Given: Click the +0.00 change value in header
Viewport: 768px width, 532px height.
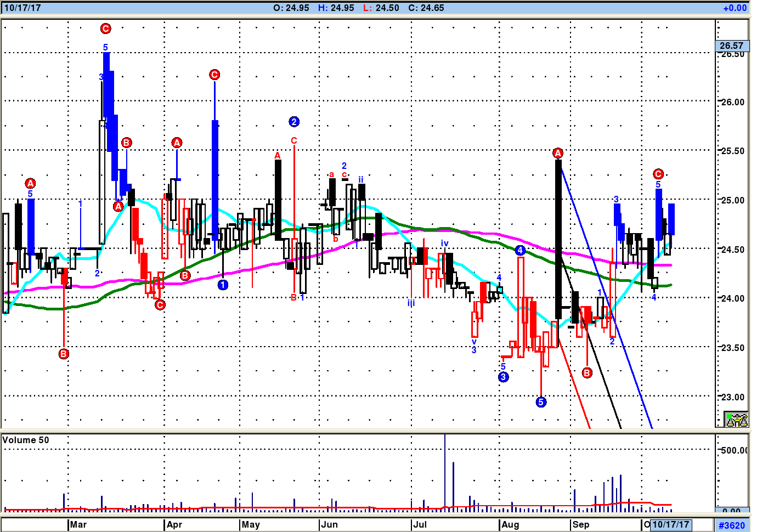Looking at the screenshot, I should 735,8.
